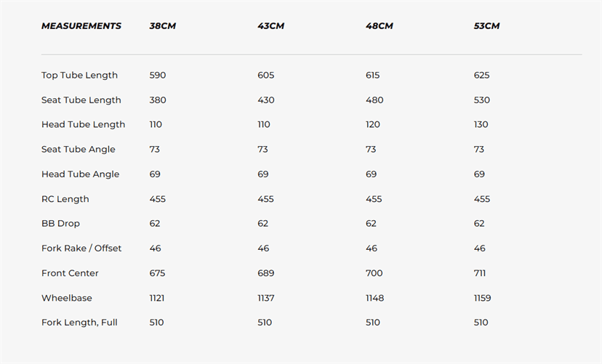Click the 590 top tube value

158,75
